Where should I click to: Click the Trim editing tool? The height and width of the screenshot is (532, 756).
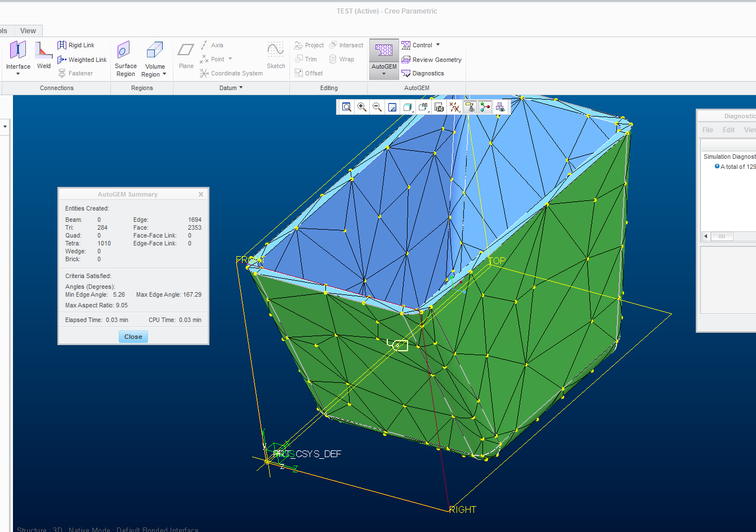(x=306, y=59)
